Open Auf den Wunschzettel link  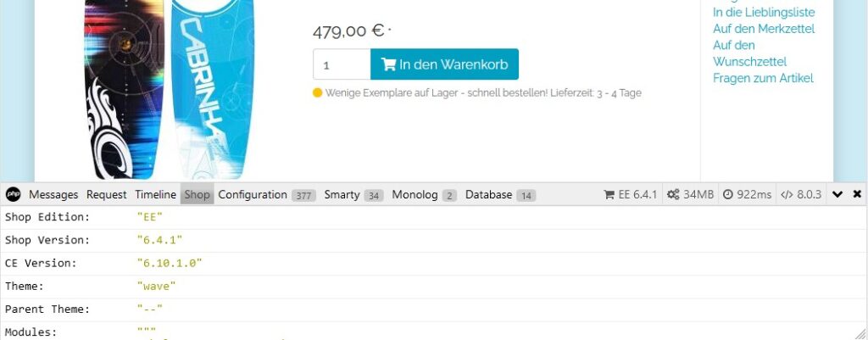(x=749, y=53)
